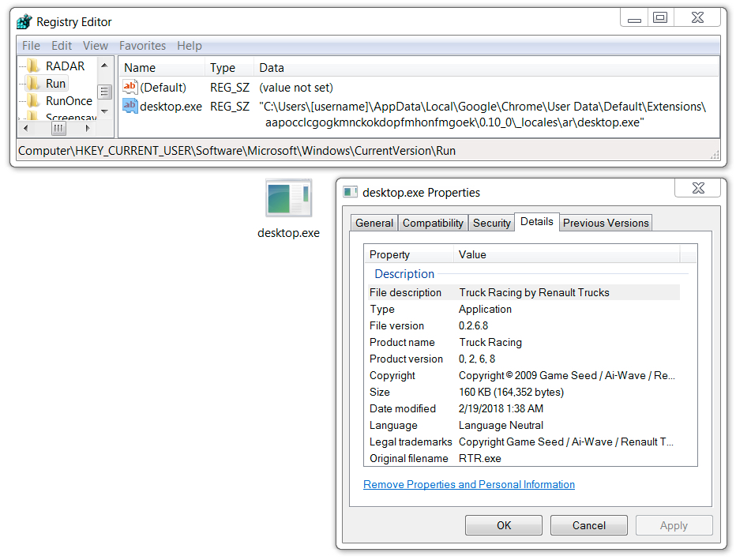Click the Type column header
This screenshot has width=736, height=560.
tap(229, 68)
